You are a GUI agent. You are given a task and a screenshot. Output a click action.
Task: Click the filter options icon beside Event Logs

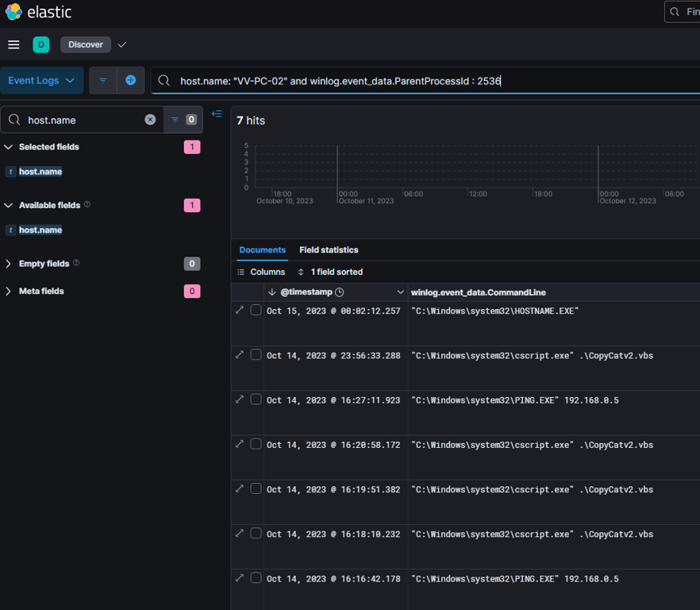click(102, 80)
